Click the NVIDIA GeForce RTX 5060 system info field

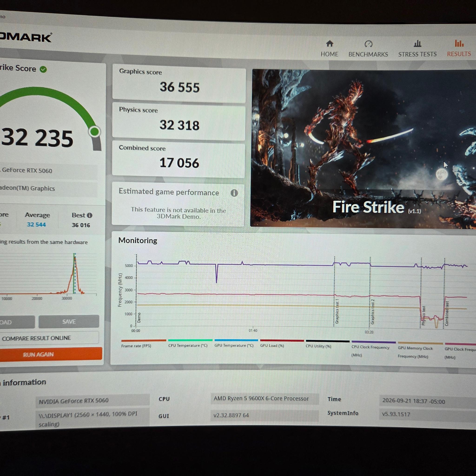(93, 400)
